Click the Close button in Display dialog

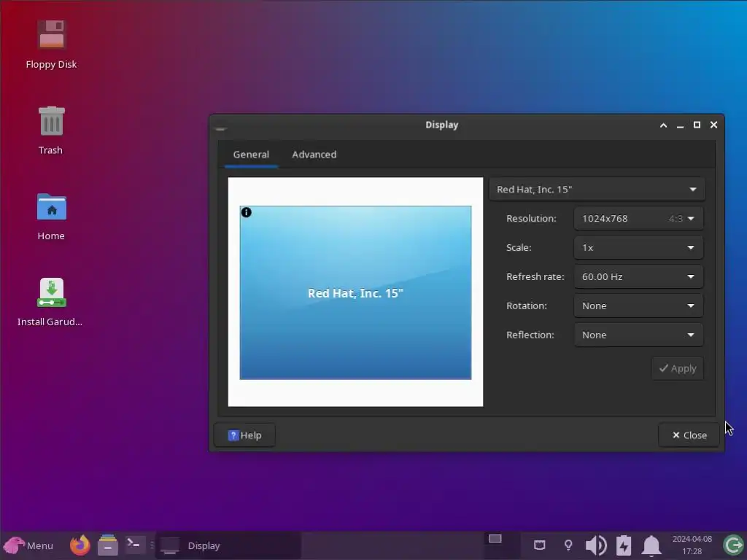(x=689, y=435)
